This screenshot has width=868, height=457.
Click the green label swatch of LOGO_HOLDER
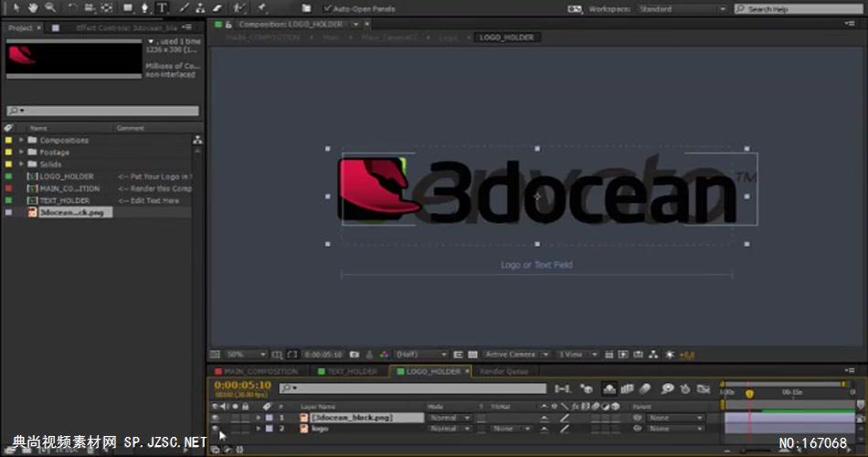8,176
